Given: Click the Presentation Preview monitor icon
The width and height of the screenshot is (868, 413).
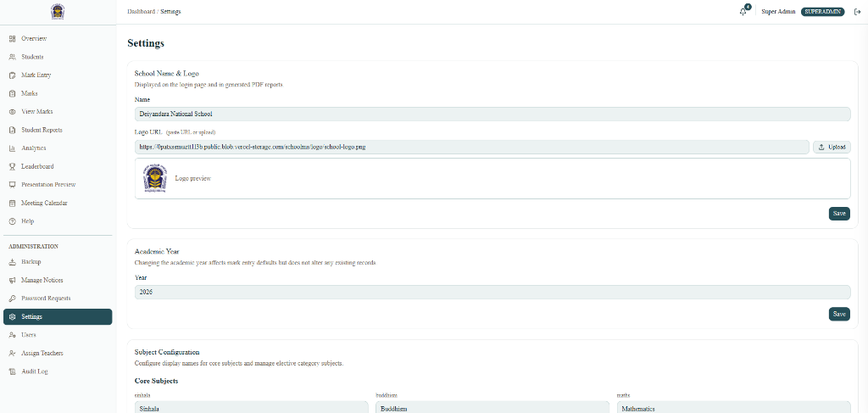Looking at the screenshot, I should pyautogui.click(x=12, y=185).
